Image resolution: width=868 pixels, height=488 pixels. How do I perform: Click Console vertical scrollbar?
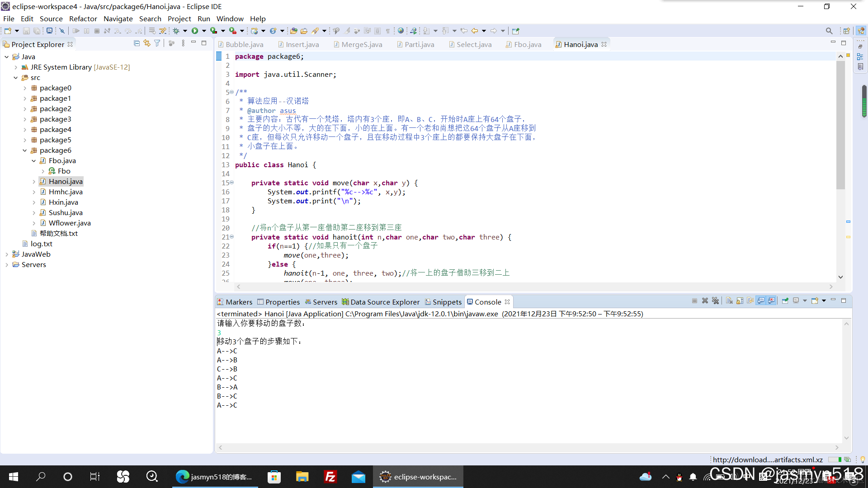click(x=846, y=380)
